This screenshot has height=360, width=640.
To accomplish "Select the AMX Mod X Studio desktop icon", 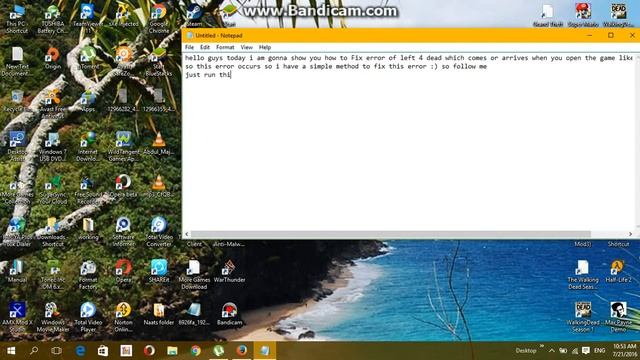I will point(17,317).
